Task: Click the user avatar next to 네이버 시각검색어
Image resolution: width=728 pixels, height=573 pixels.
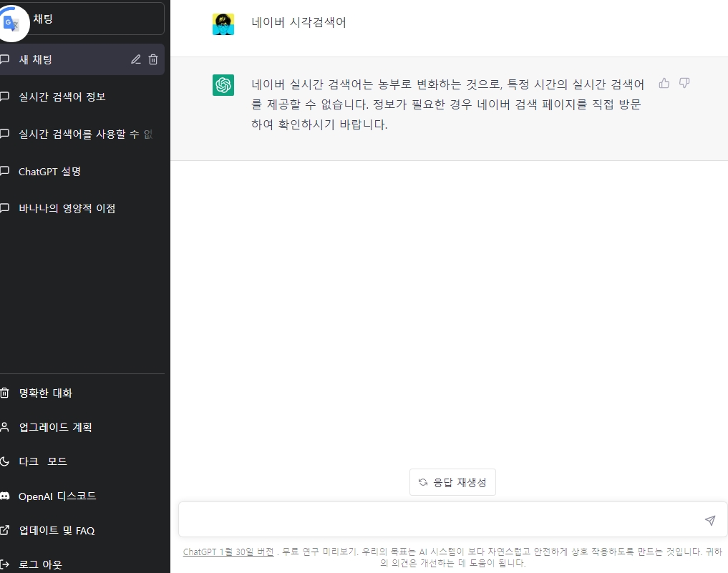Action: coord(223,24)
